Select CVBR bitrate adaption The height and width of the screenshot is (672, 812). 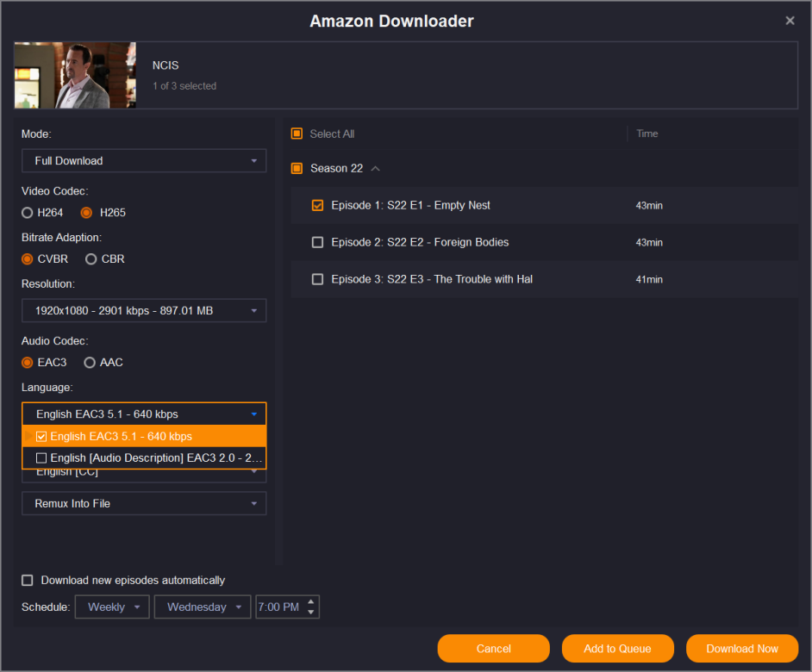28,259
